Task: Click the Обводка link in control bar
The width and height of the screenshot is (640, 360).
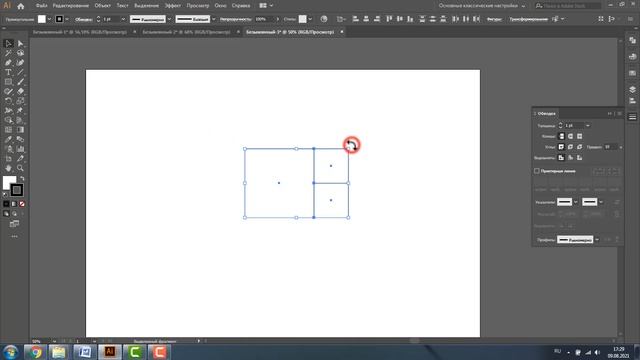Action: [x=83, y=19]
